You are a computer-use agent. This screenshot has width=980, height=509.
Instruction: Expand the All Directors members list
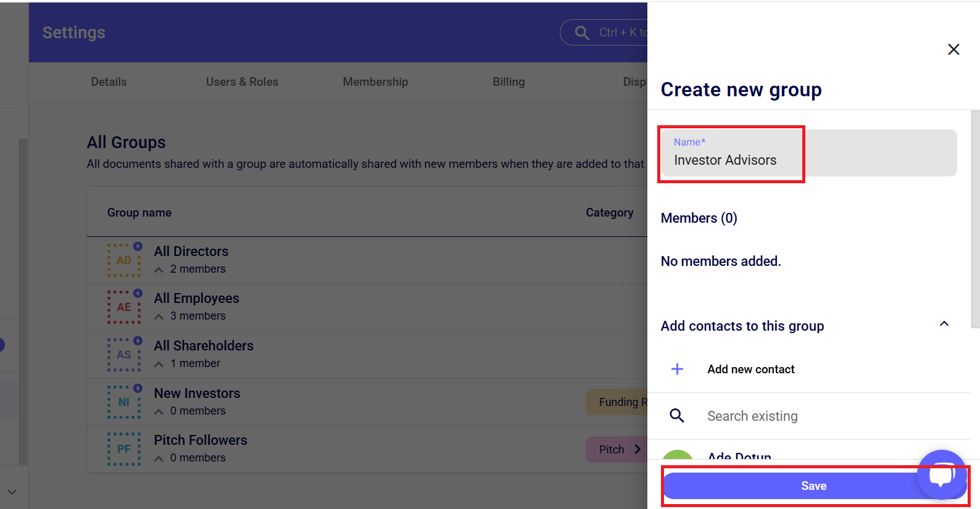[159, 270]
